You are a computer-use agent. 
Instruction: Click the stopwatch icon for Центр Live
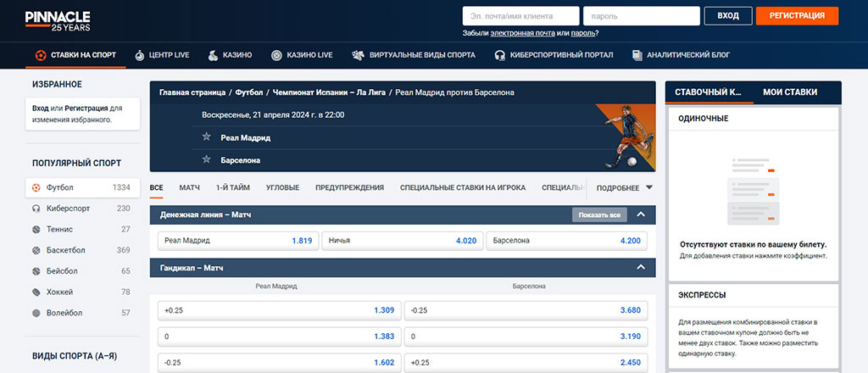point(140,55)
